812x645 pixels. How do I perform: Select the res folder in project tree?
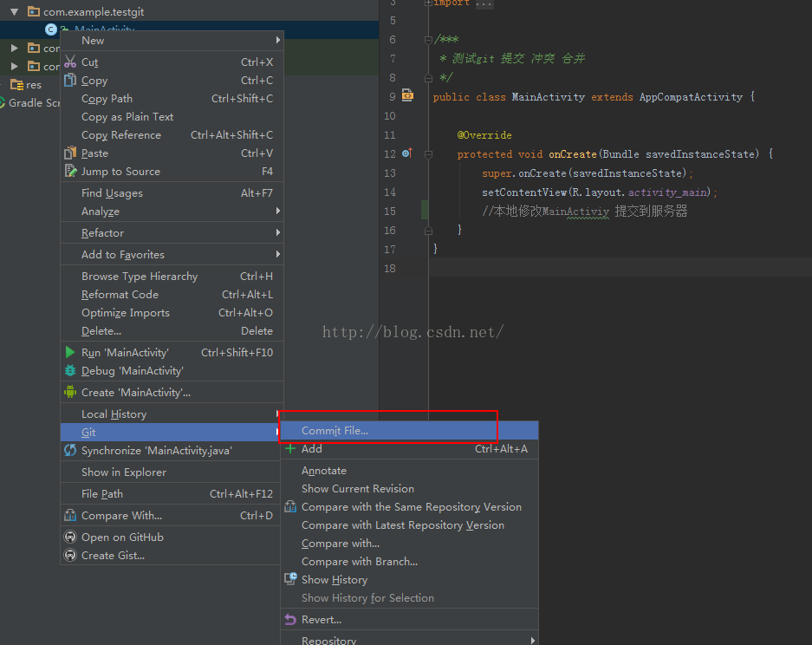33,85
